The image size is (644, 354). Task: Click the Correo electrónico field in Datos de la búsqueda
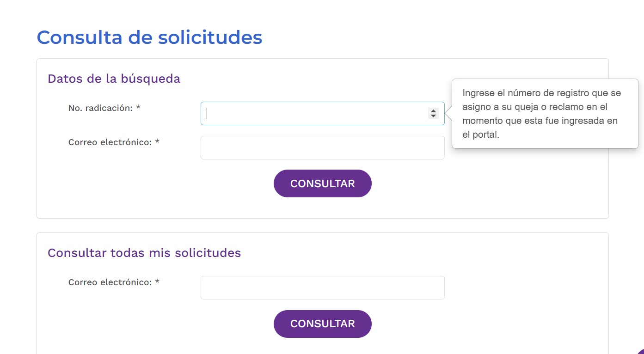[x=322, y=147]
